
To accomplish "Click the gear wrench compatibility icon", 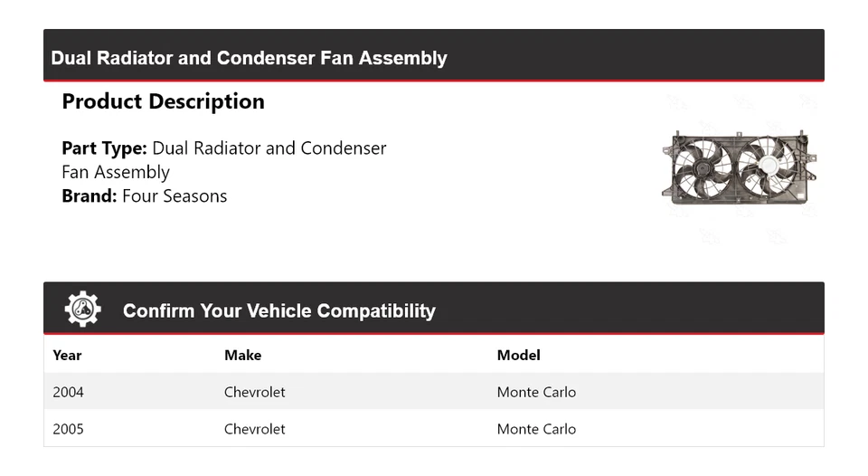I will click(x=82, y=309).
